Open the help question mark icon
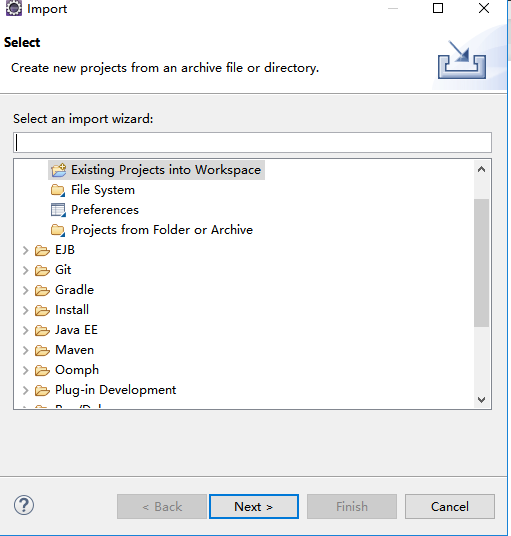Viewport: 511px width, 536px height. click(x=24, y=505)
